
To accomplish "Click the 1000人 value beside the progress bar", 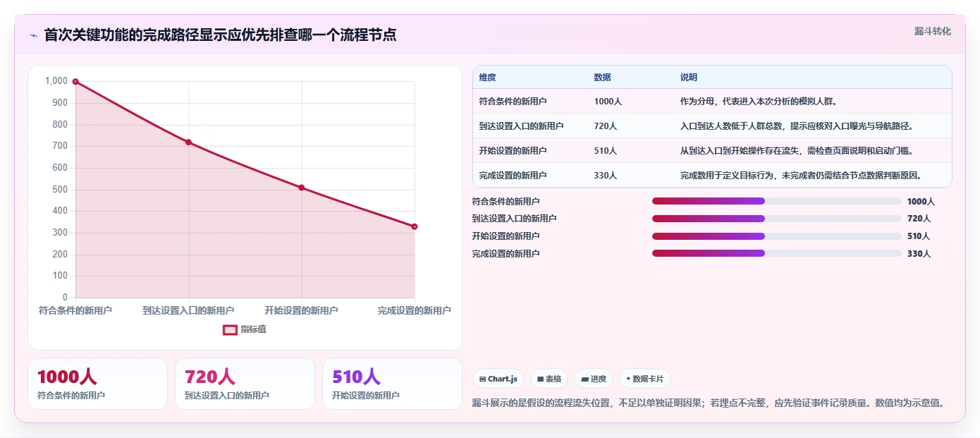I will click(921, 201).
